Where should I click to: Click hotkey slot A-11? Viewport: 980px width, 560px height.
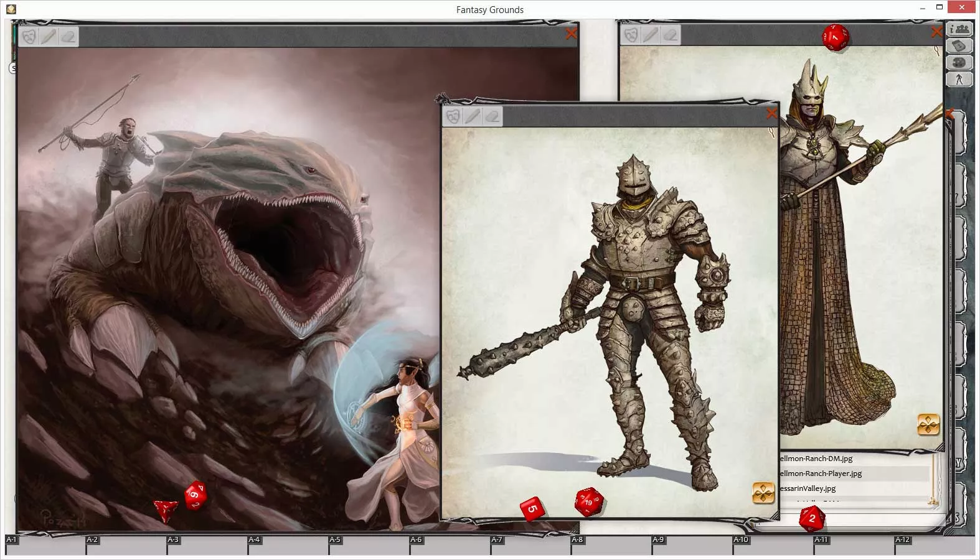pyautogui.click(x=854, y=545)
